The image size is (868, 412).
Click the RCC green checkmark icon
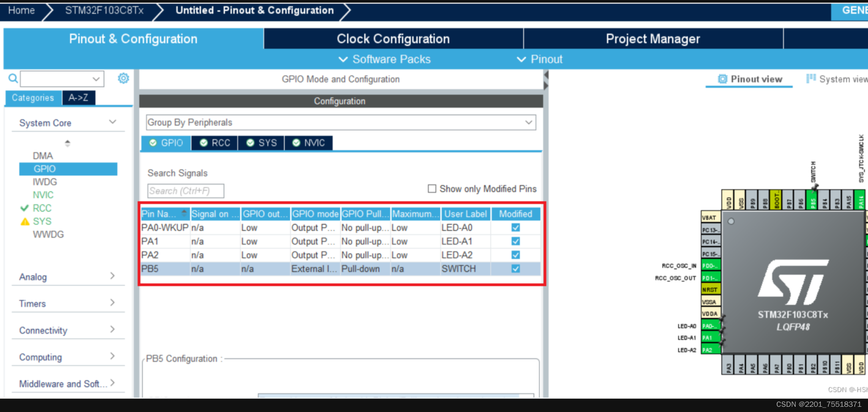pos(24,208)
